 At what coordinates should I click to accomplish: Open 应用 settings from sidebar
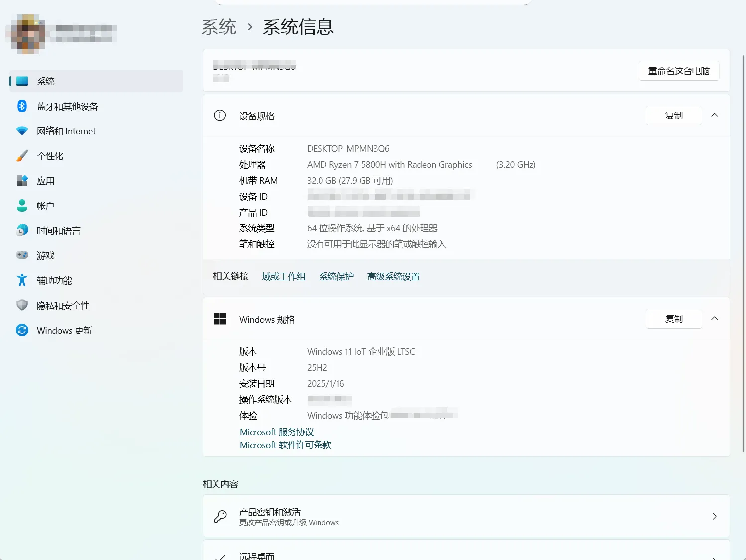tap(45, 181)
